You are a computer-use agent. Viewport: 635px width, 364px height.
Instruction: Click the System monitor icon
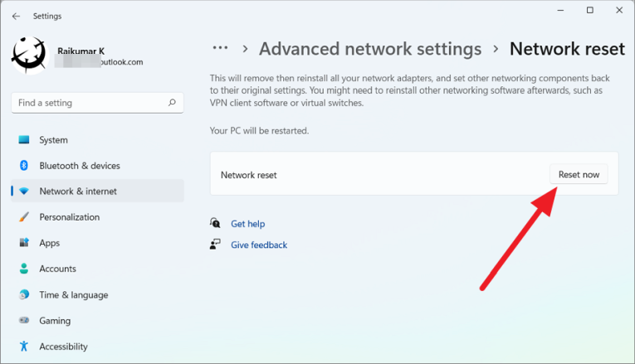24,140
